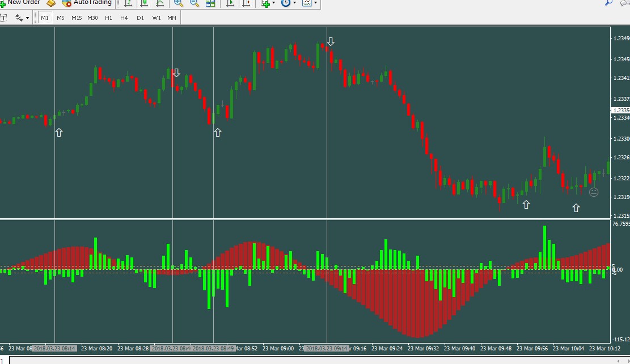Screen dimensions: 630x364
Task: Toggle chart auto scroll
Action: [x=230, y=3]
